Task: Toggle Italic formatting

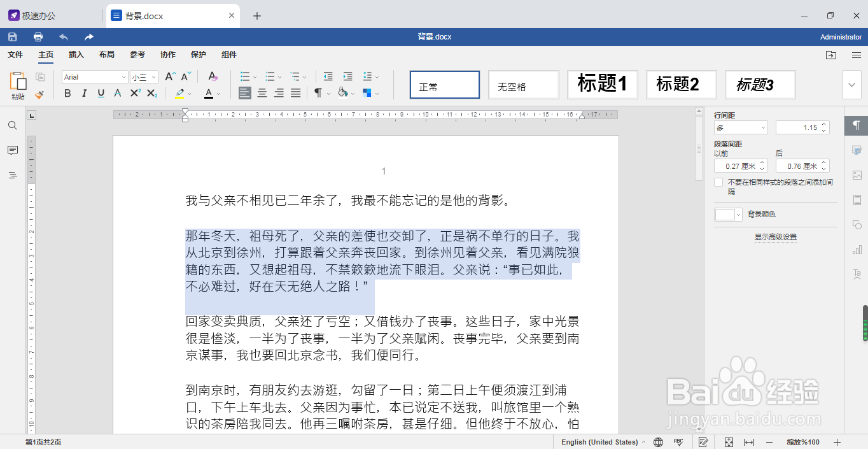Action: pyautogui.click(x=85, y=94)
